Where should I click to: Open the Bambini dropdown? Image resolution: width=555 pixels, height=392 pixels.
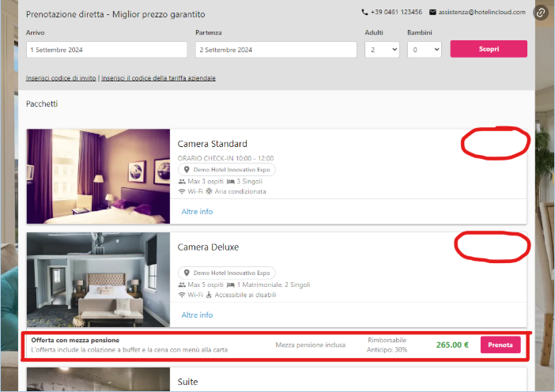click(424, 49)
